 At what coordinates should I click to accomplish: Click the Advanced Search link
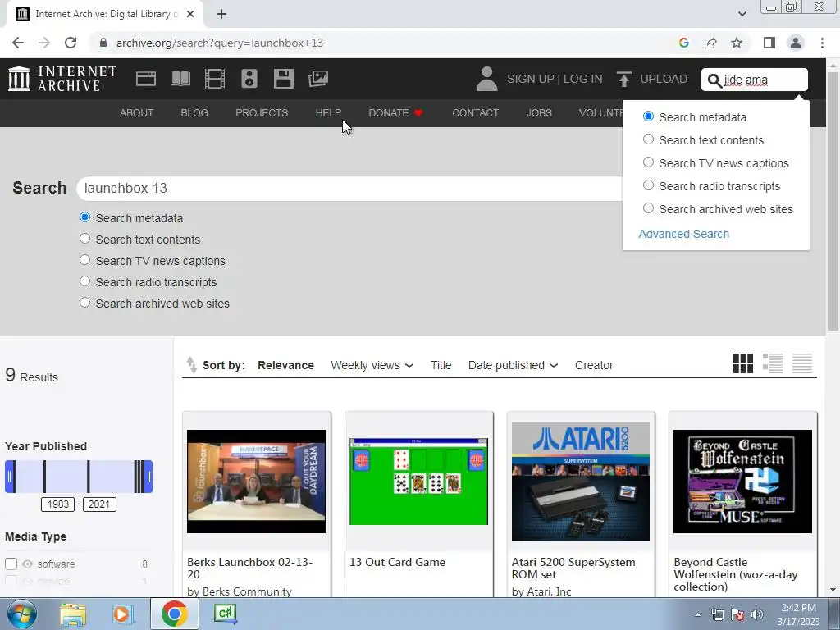[x=683, y=234]
